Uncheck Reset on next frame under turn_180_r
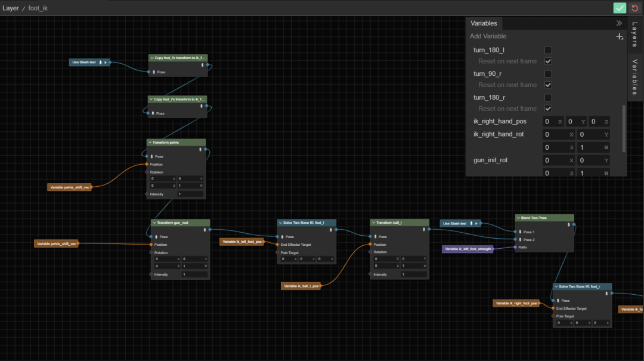The image size is (644, 361). (548, 109)
